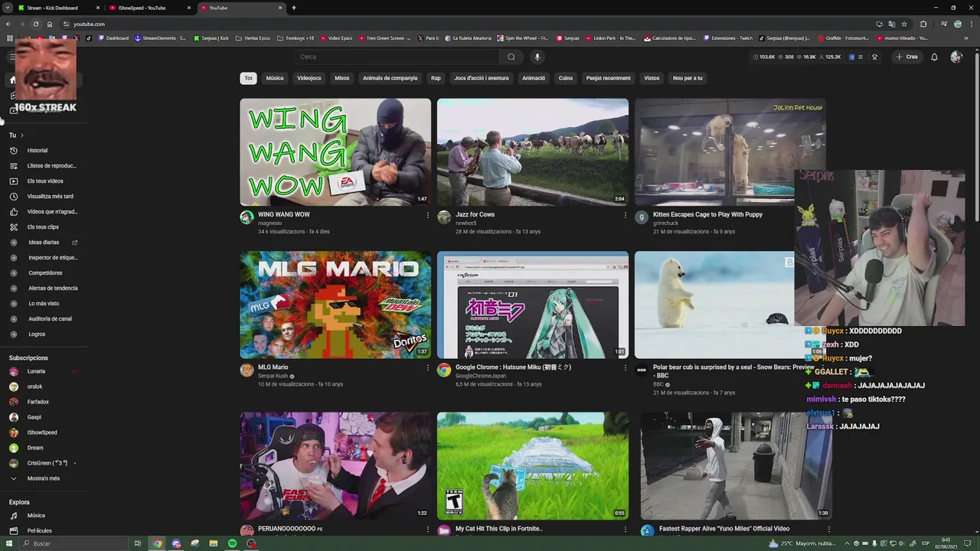Screen dimensions: 980x551
Task: Select Animals de companyia chip
Action: click(390, 78)
